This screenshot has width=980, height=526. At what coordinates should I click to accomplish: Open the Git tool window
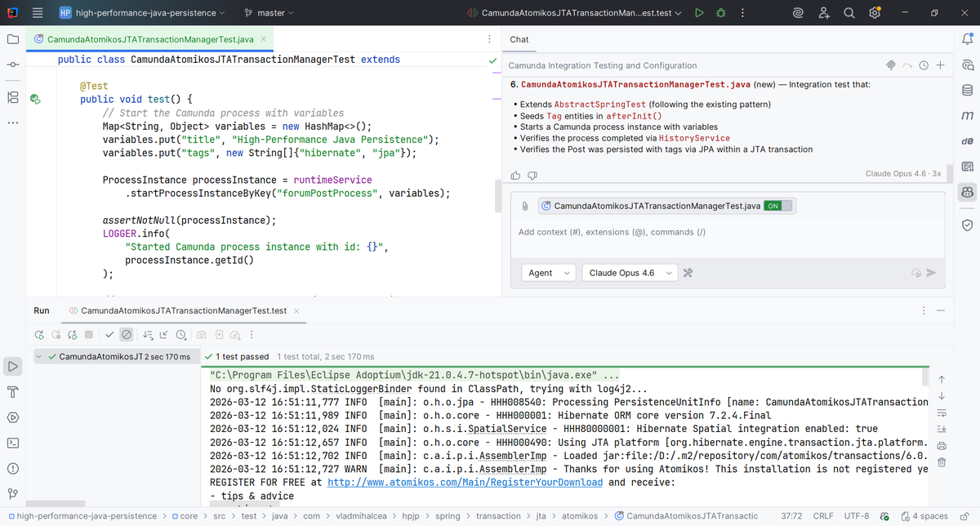pyautogui.click(x=13, y=494)
